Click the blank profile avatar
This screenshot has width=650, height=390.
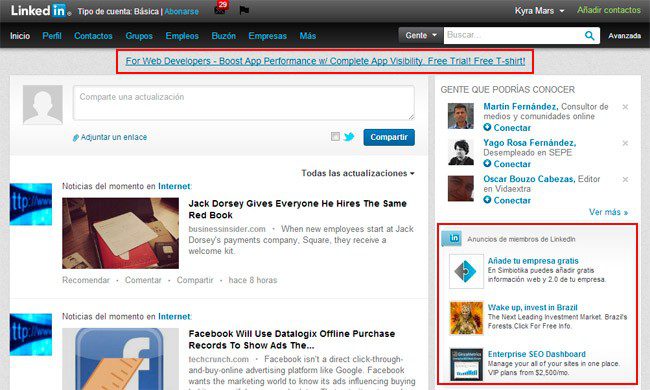[x=43, y=105]
